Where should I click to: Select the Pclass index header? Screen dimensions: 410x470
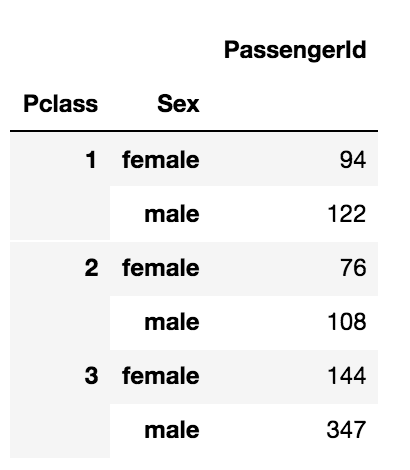pos(61,104)
